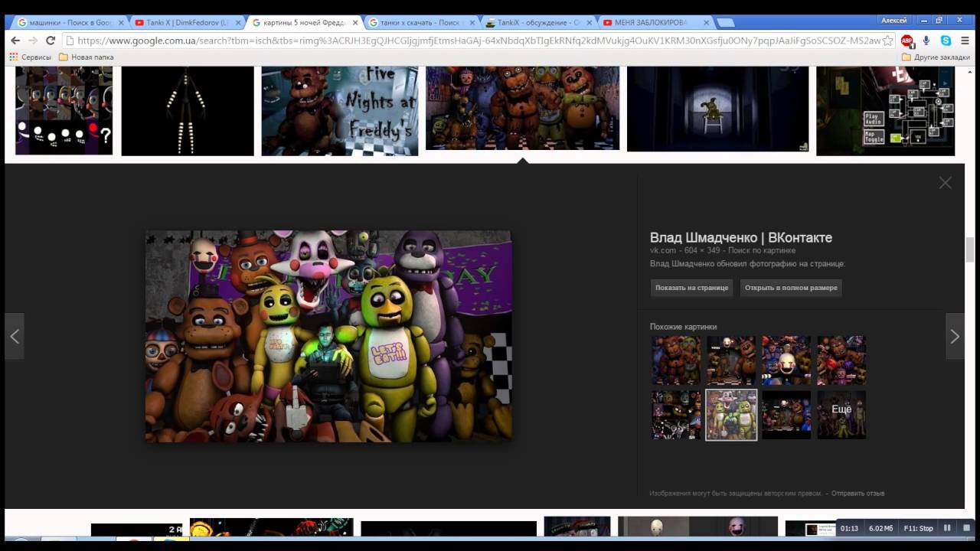
Task: Click the Ещё more similar images tile
Action: [841, 415]
